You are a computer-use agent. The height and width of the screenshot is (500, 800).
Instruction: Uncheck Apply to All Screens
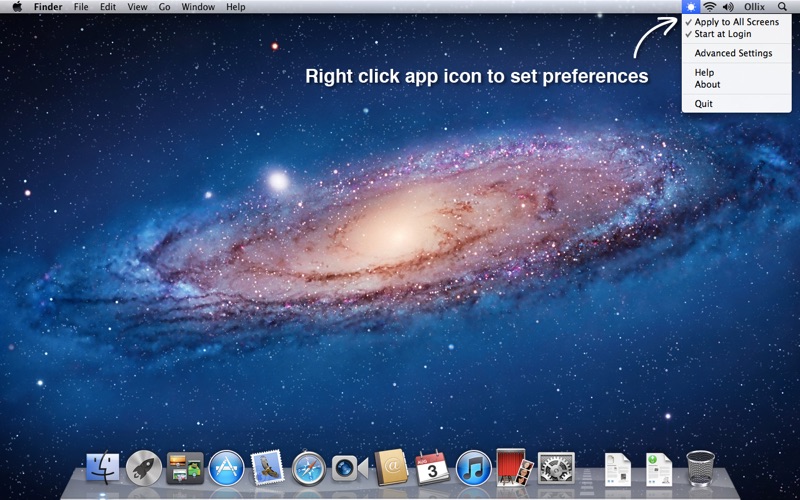[x=736, y=22]
